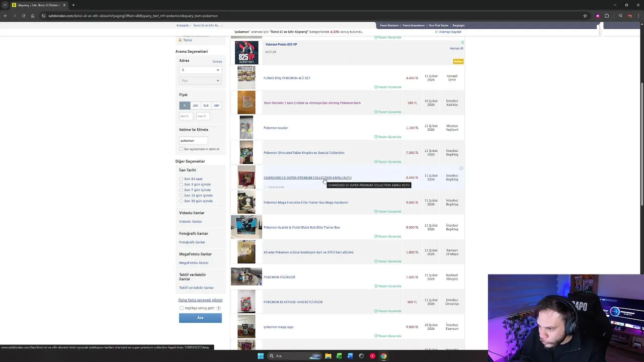Click the max TL price field
The width and height of the screenshot is (644, 362).
(204, 116)
